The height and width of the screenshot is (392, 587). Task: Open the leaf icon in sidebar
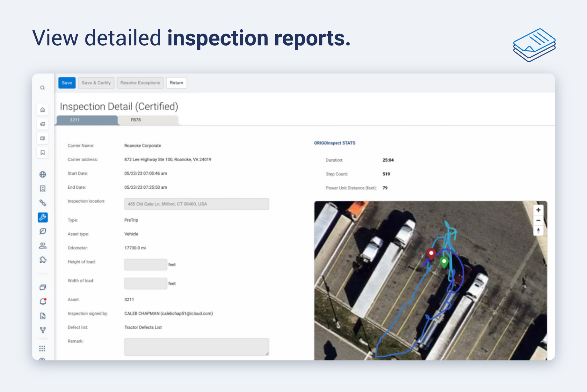[x=43, y=231]
